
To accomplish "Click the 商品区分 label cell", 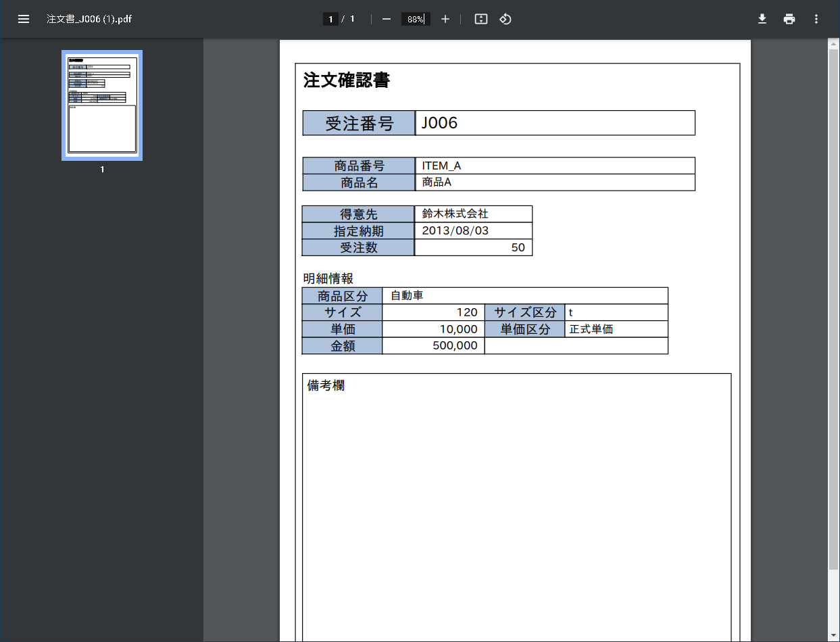I will tap(342, 296).
